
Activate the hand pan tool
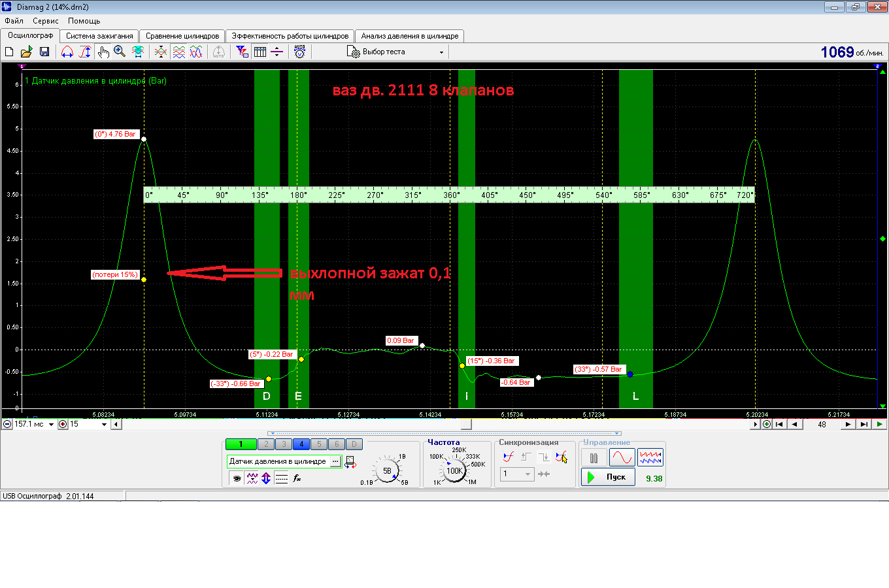[x=103, y=52]
